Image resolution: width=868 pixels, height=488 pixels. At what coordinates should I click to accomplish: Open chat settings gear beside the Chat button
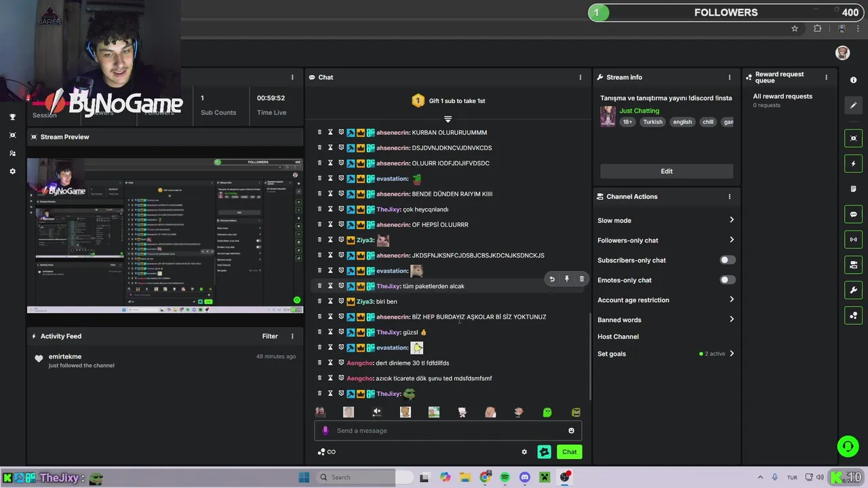(x=524, y=452)
